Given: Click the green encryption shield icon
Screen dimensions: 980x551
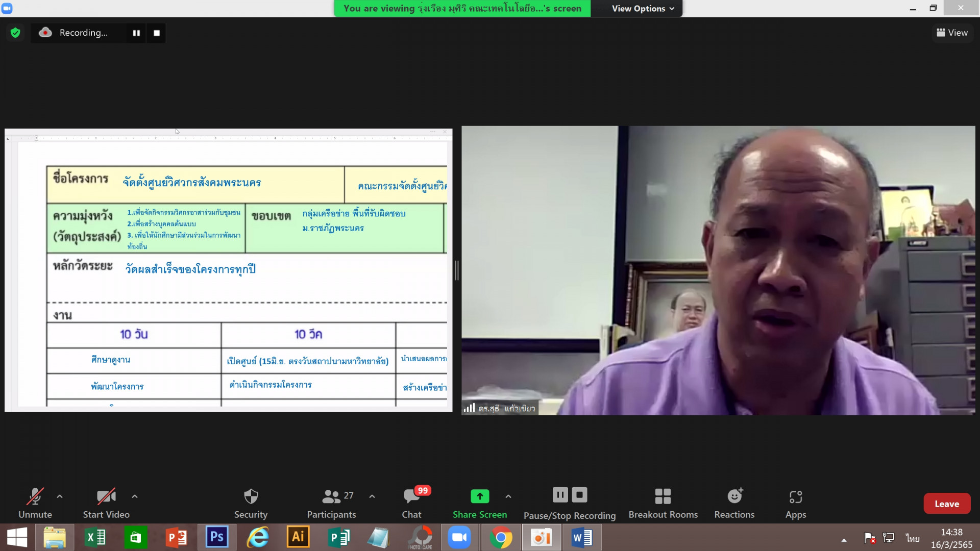Looking at the screenshot, I should click(15, 33).
